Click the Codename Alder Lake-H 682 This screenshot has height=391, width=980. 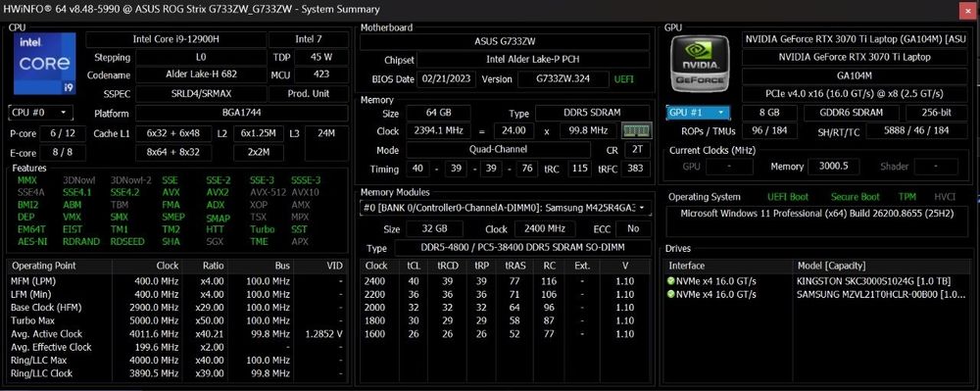[x=201, y=74]
